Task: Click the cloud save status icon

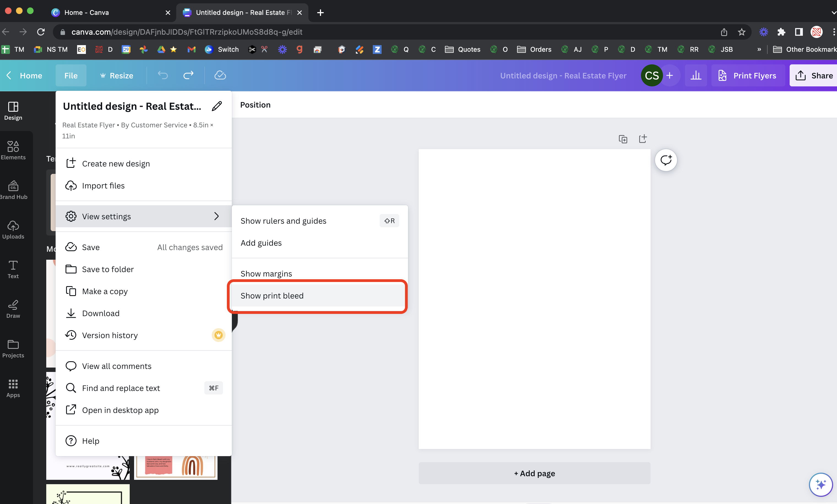Action: 220,75
